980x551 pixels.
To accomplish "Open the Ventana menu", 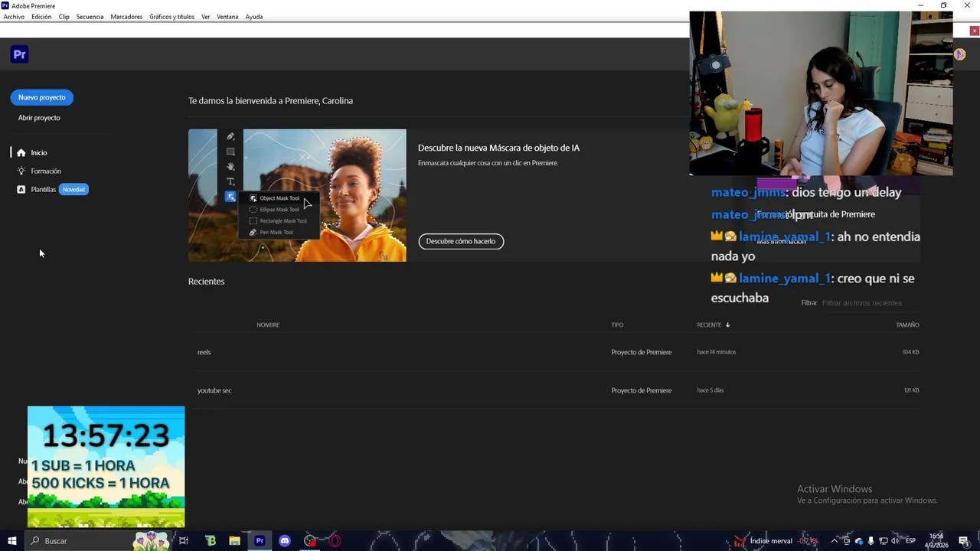I will (x=227, y=17).
